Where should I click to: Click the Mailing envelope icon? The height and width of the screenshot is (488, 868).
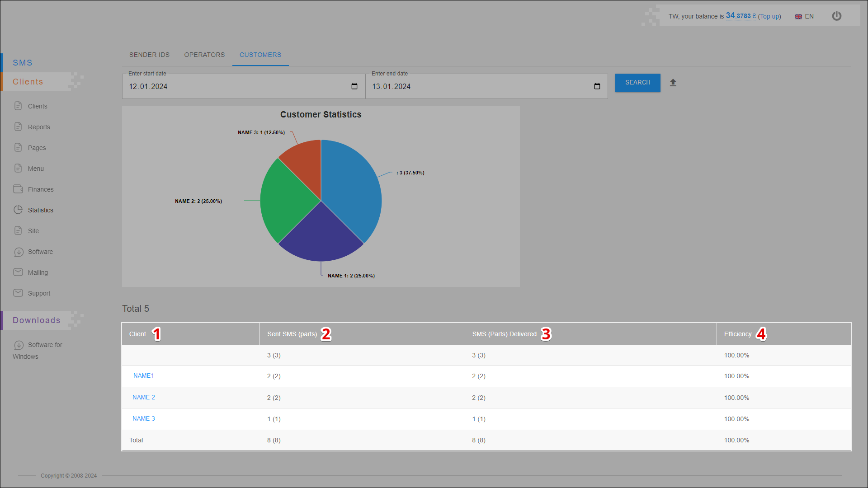point(18,272)
